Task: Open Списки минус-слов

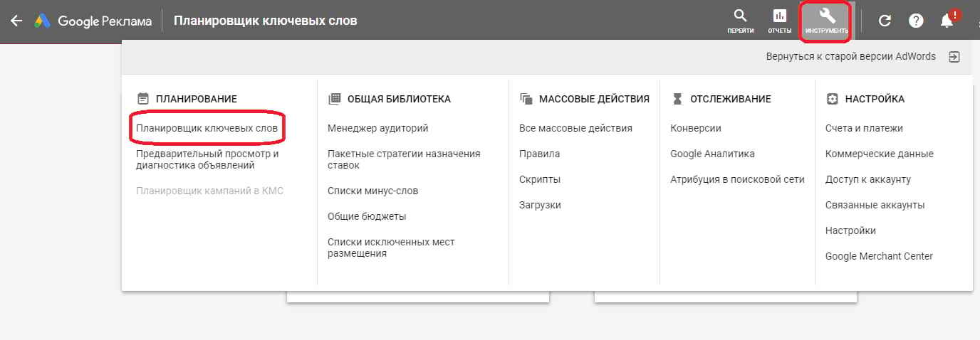Action: (x=372, y=191)
